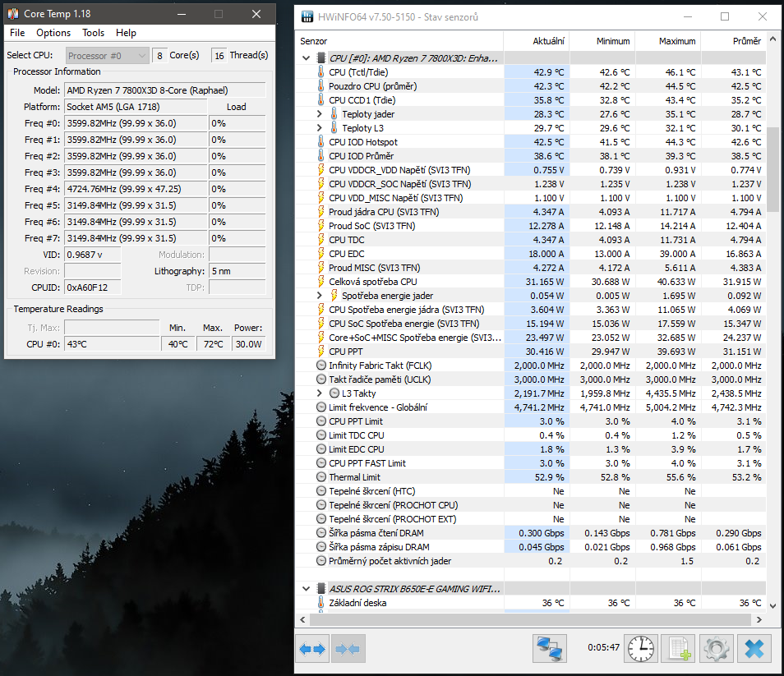Click the CPU #0 temperature value 43°C

112,344
